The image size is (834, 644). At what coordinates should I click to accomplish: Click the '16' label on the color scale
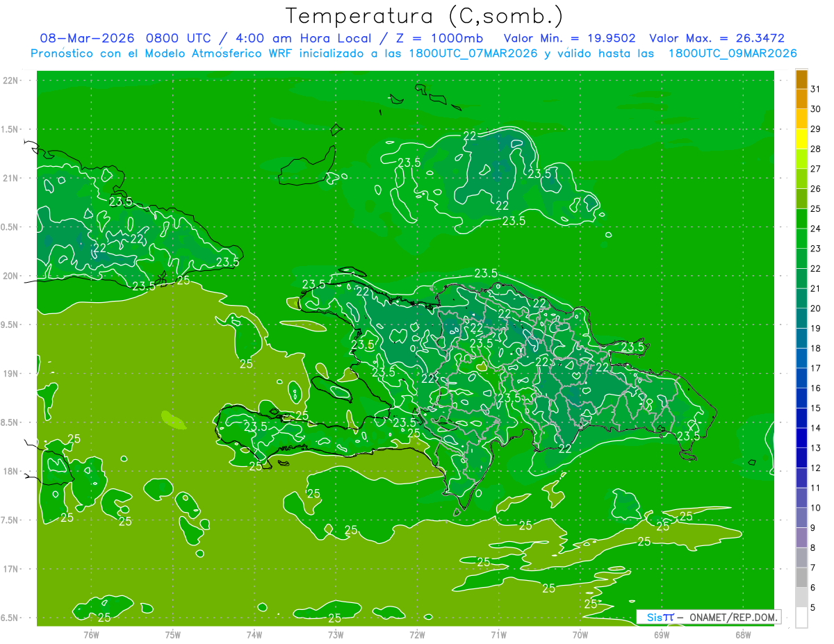816,388
